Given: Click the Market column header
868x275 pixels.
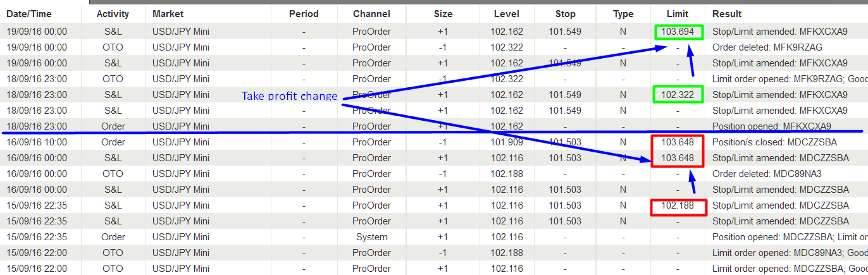Looking at the screenshot, I should tap(168, 13).
